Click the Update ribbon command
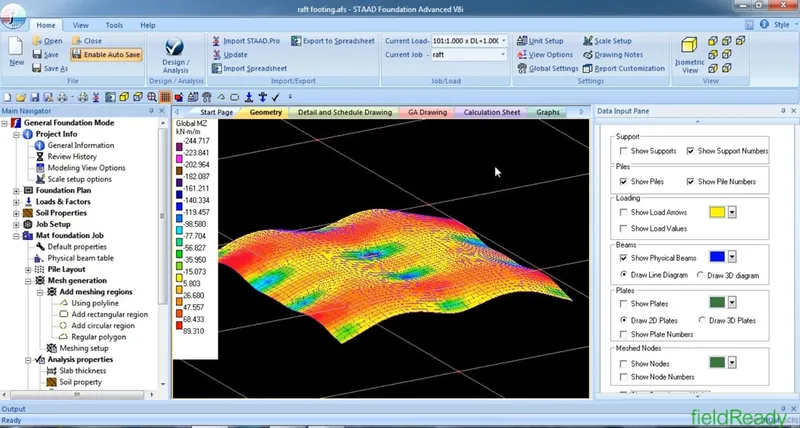This screenshot has height=428, width=800. point(230,55)
